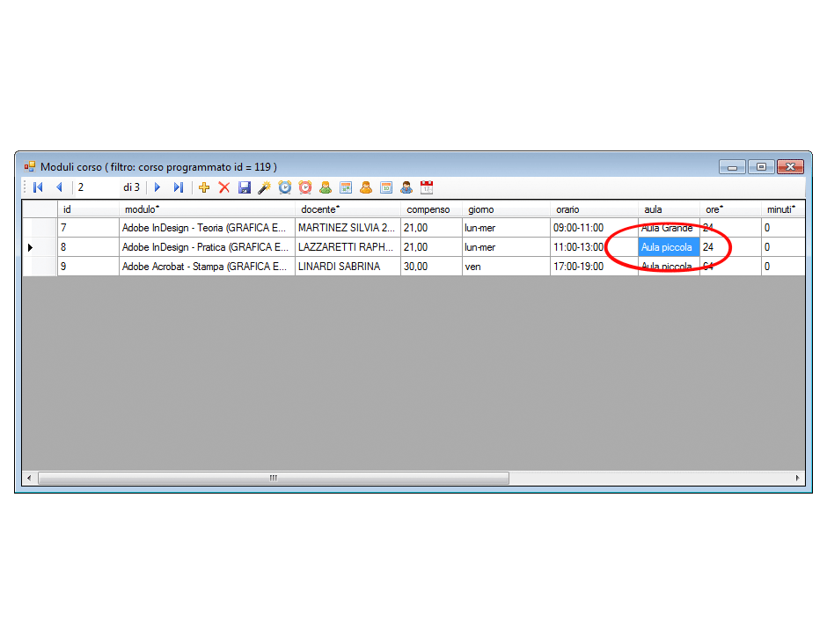This screenshot has width=827, height=644.
Task: Sort by the modulo column header
Action: point(207,209)
